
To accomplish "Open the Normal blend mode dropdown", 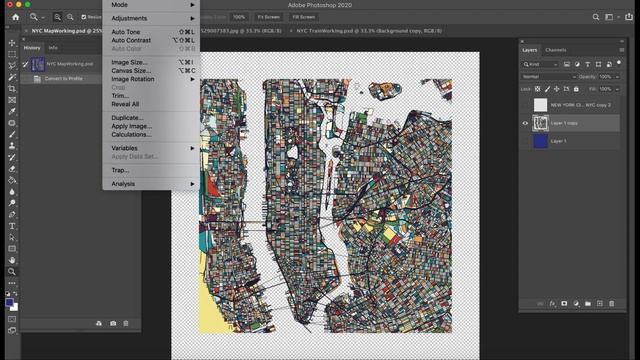I will pos(549,77).
